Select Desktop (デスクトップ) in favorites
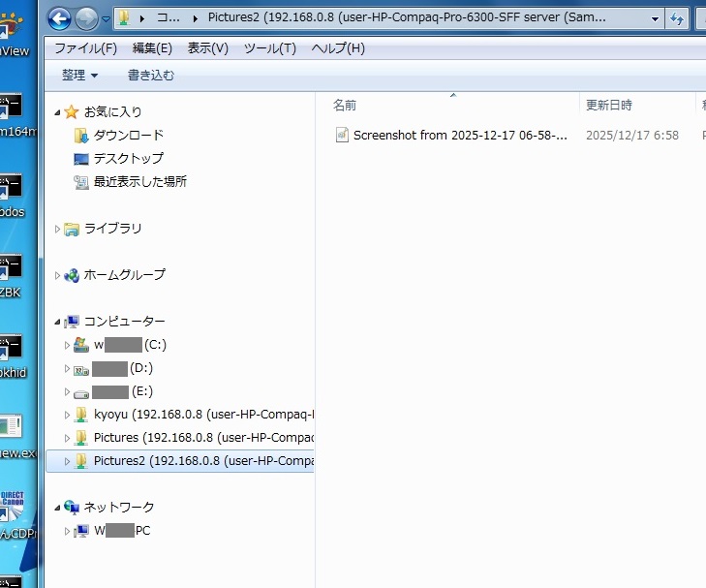 click(128, 158)
